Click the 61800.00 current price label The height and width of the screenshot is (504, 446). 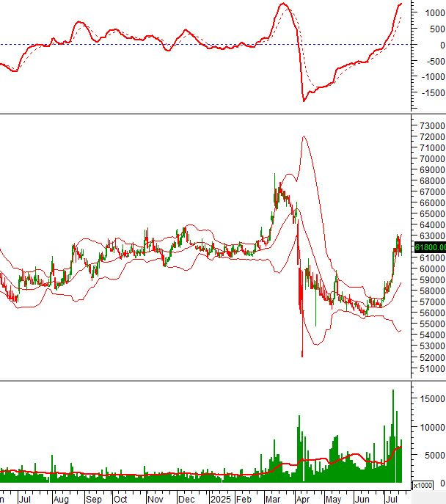[430, 247]
